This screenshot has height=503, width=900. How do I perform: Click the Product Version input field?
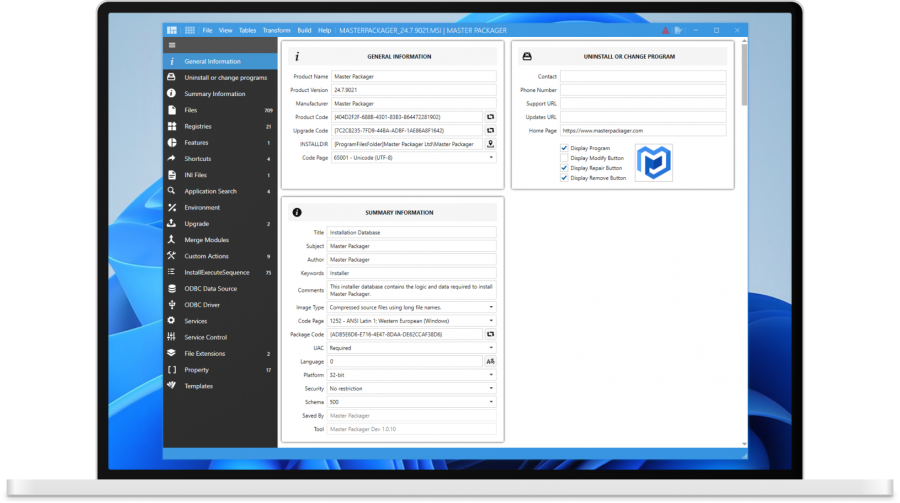[413, 90]
